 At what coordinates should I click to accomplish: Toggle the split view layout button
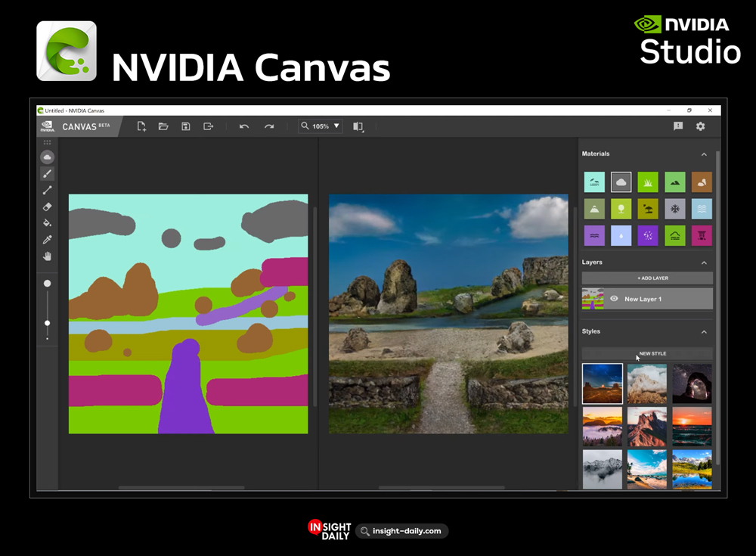358,126
